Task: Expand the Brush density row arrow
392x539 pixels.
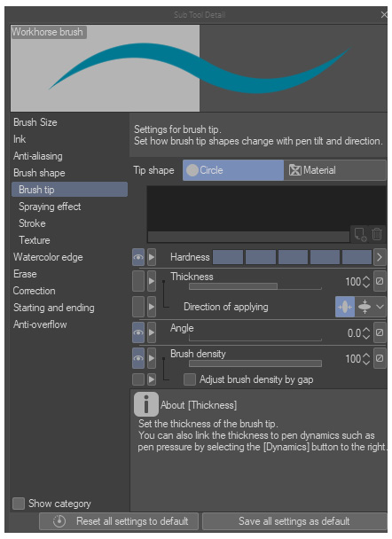Action: [x=152, y=358]
